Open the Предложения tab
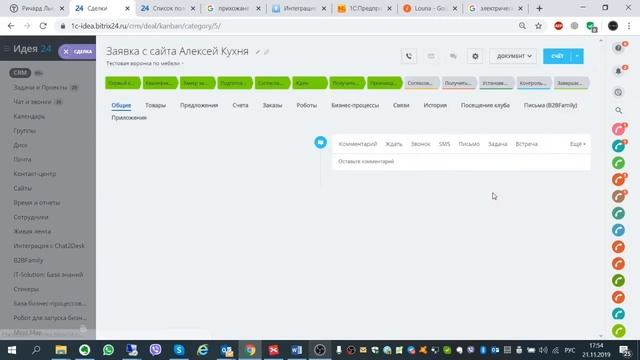The height and width of the screenshot is (360, 640). point(199,105)
